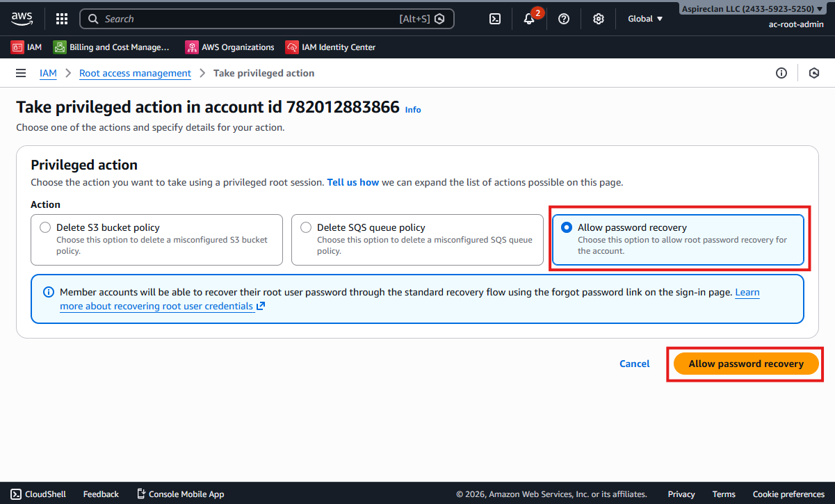Go to the IAM breadcrumb link
The height and width of the screenshot is (504, 835).
click(x=48, y=73)
